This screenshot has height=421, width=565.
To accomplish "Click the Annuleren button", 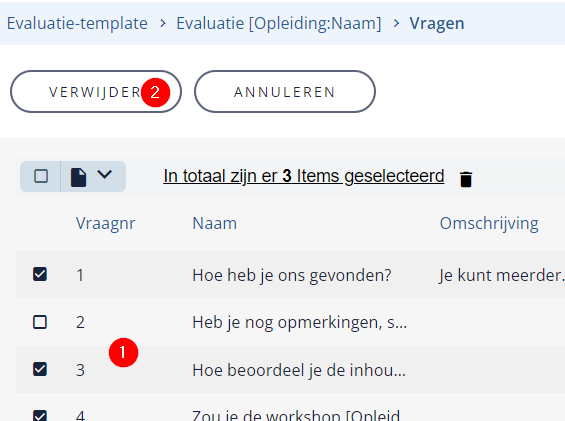I will point(285,92).
